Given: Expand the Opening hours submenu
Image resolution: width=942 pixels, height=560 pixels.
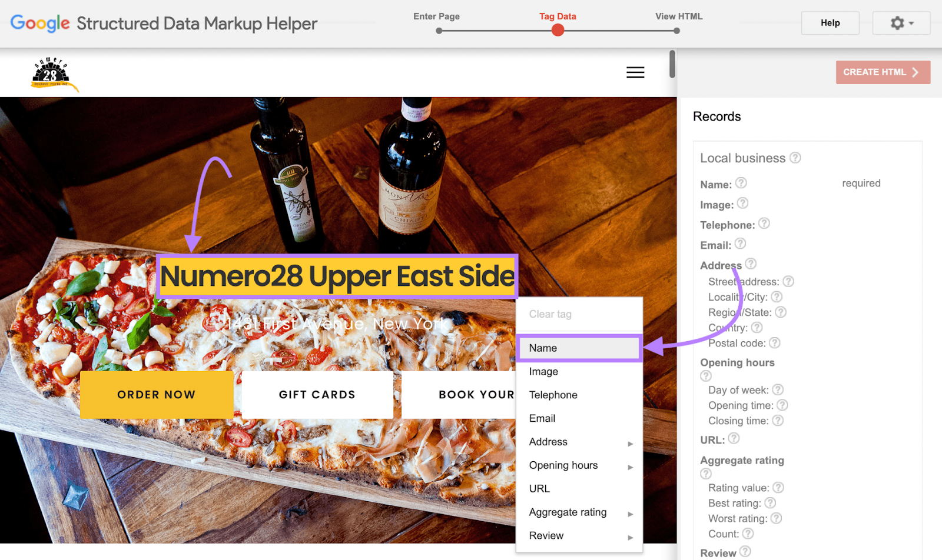Looking at the screenshot, I should tap(579, 465).
